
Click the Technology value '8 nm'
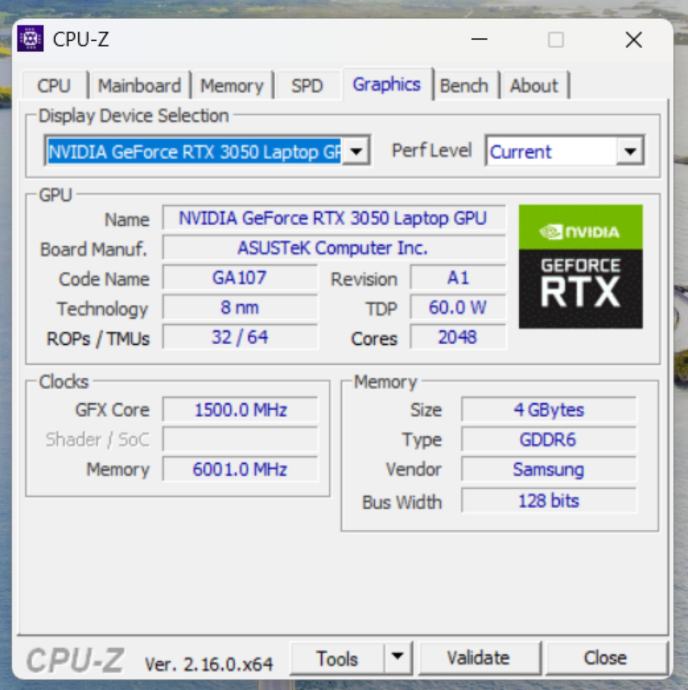click(x=239, y=308)
